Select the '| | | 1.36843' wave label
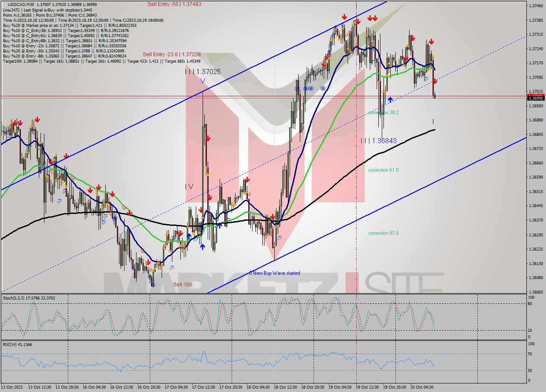546x392 pixels. pyautogui.click(x=379, y=140)
